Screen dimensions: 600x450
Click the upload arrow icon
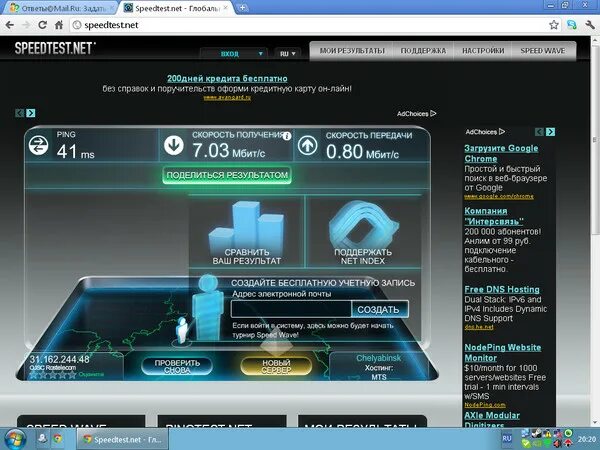308,146
